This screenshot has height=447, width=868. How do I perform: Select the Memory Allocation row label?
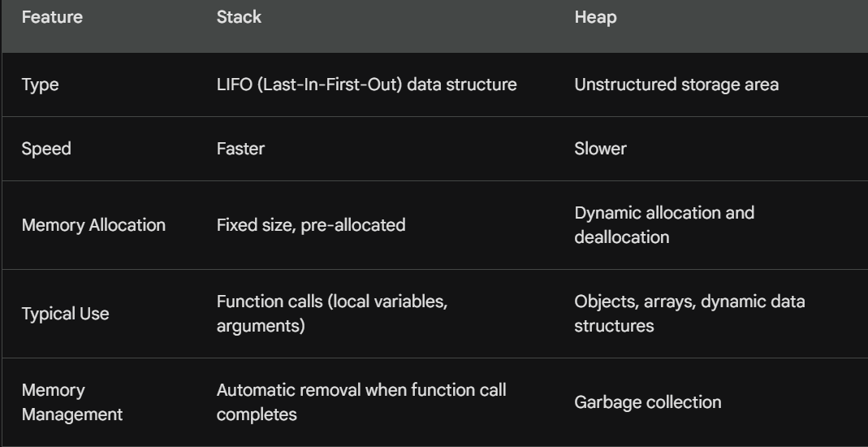point(93,225)
